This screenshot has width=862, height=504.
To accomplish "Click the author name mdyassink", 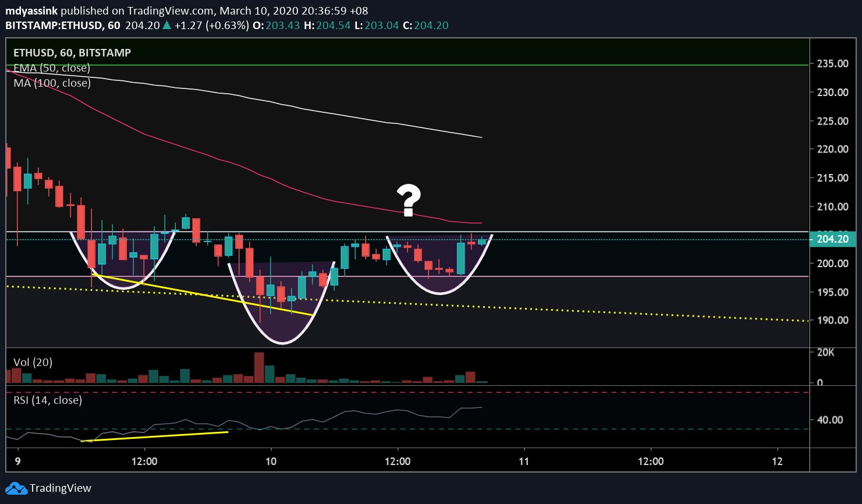I will pyautogui.click(x=31, y=11).
